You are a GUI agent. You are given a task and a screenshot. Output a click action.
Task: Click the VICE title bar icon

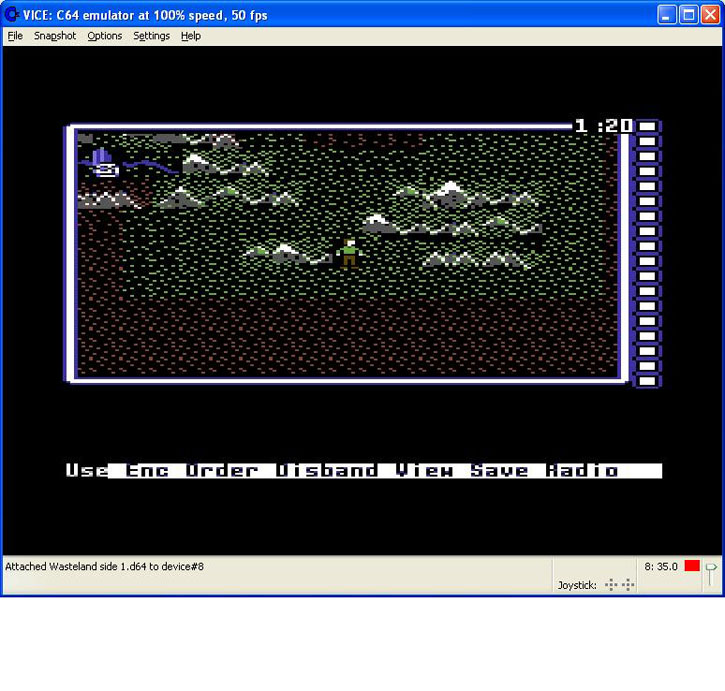[12, 14]
